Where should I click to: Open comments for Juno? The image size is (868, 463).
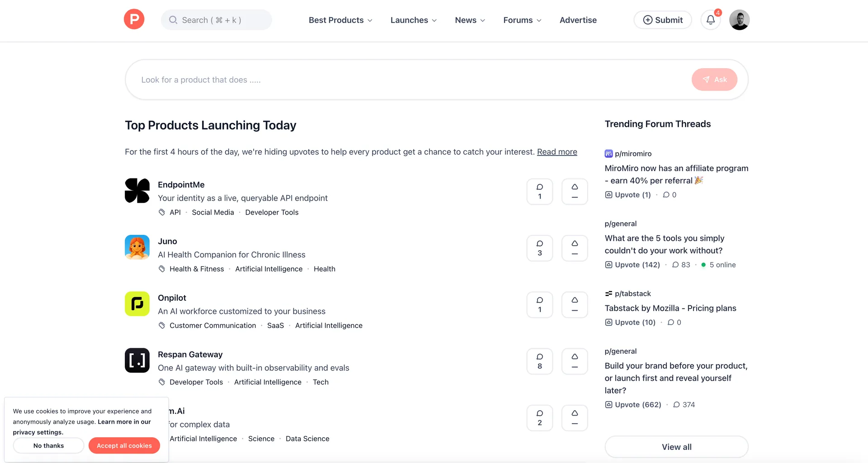click(x=540, y=248)
